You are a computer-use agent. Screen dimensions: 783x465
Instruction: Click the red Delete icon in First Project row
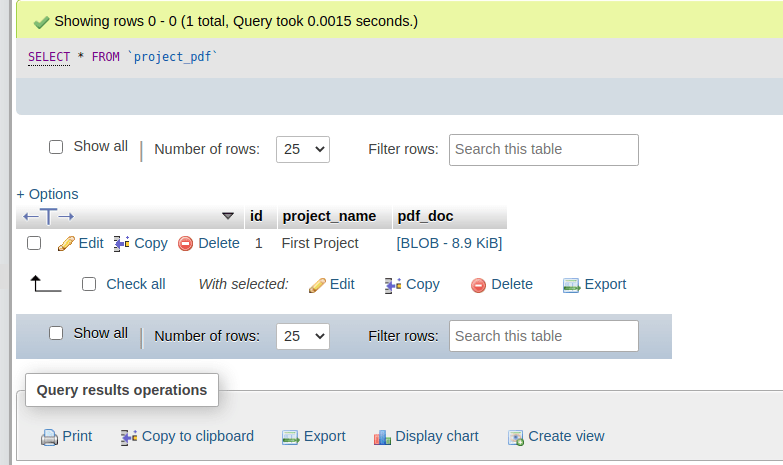click(185, 243)
